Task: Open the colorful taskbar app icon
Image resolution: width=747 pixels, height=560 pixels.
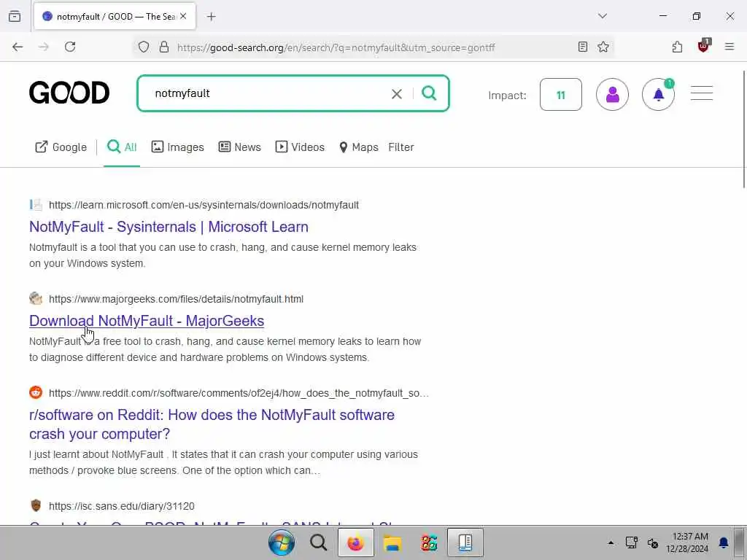Action: click(x=429, y=542)
